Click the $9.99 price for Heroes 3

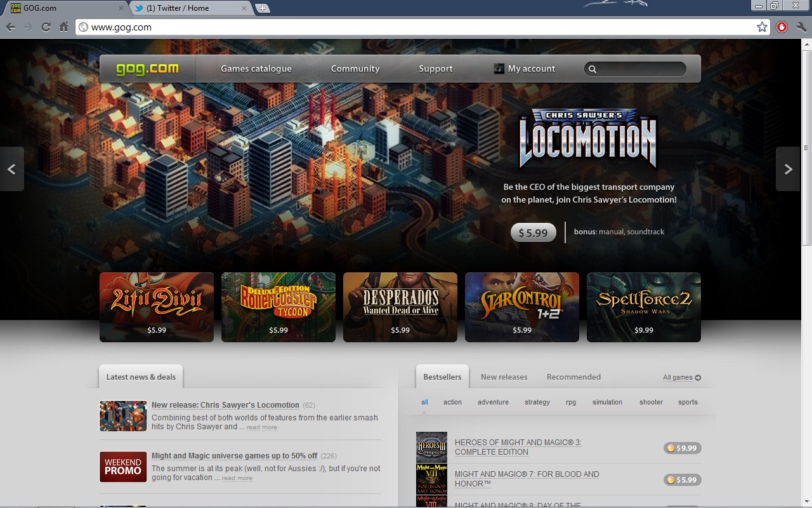[x=682, y=448]
